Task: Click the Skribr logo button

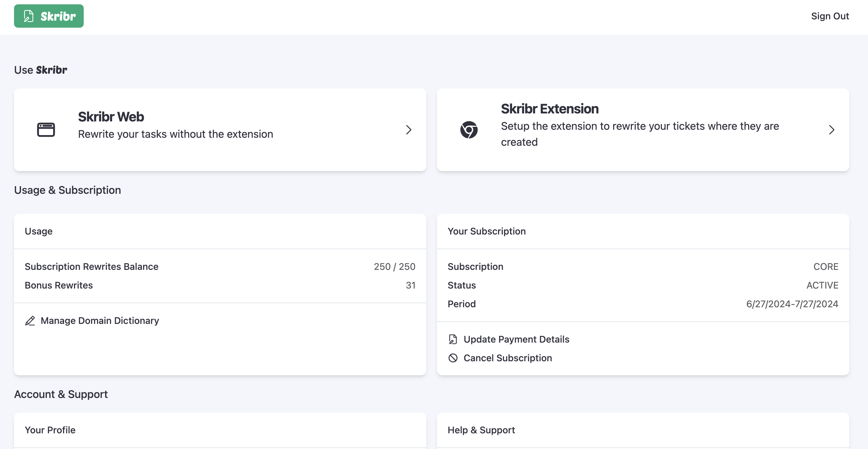Action: click(49, 16)
